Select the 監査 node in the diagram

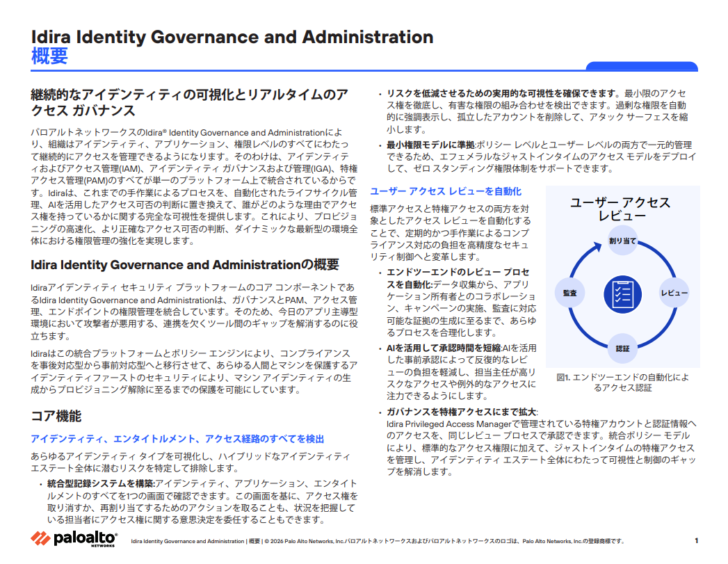tap(570, 293)
